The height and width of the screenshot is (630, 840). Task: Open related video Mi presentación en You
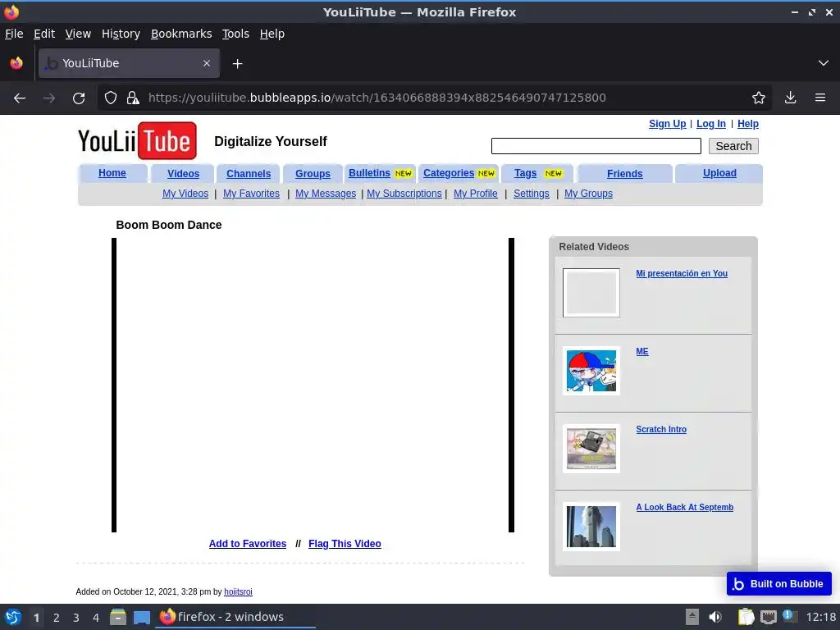coord(682,273)
